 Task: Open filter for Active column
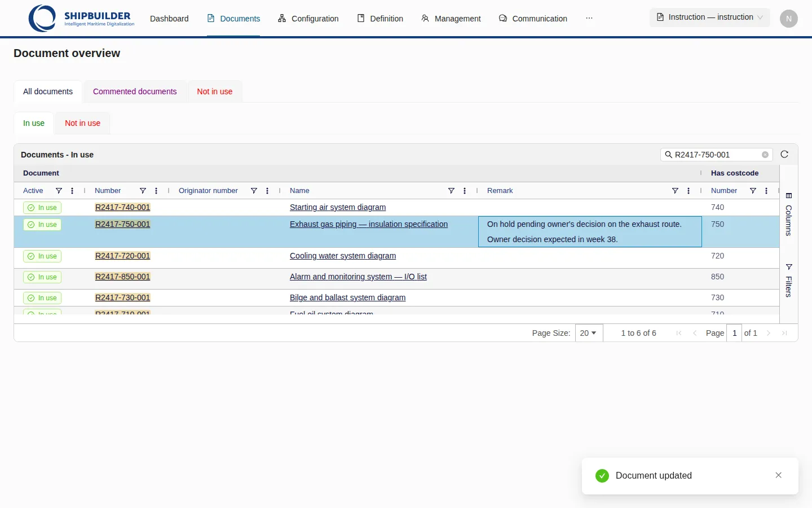click(x=59, y=191)
